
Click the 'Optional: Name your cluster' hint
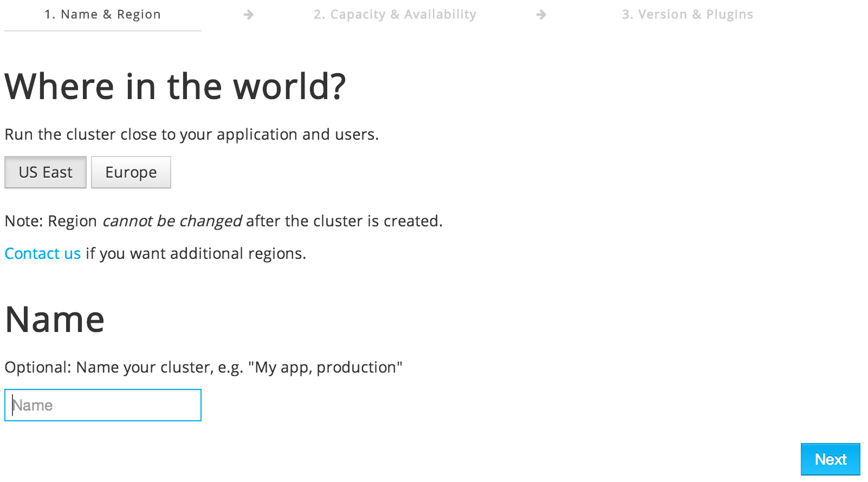204,367
